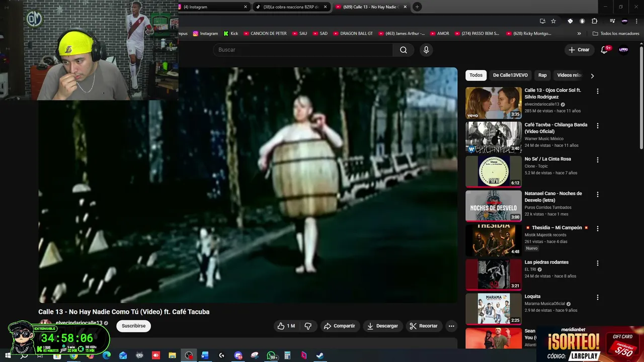Open Thesidia – Mi Campeón video title
Image resolution: width=644 pixels, height=362 pixels.
tap(556, 228)
